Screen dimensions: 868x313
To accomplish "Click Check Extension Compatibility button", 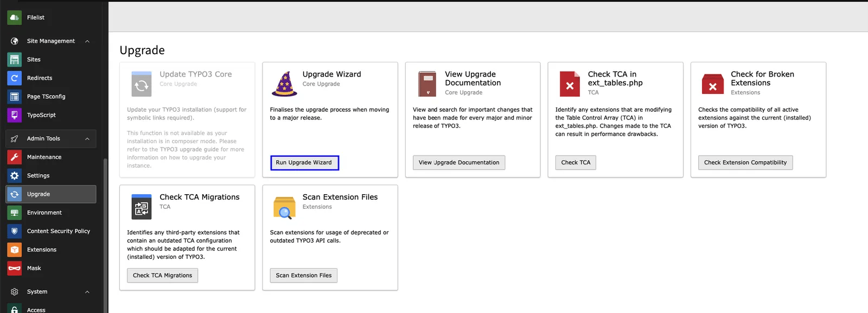I will pos(745,163).
